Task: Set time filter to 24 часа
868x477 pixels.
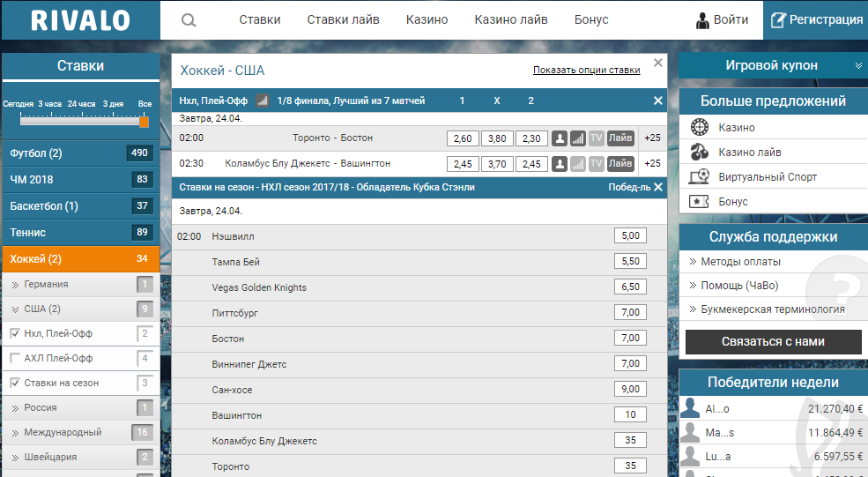Action: [81, 104]
